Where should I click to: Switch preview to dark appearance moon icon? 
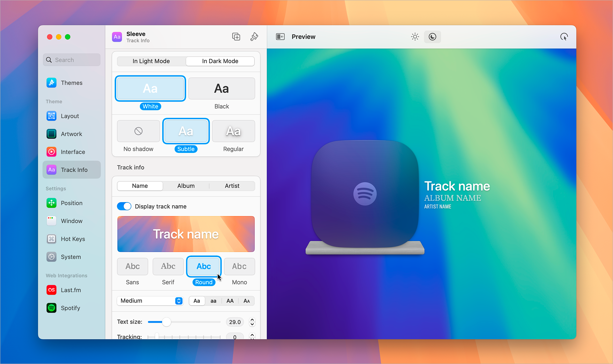[432, 37]
